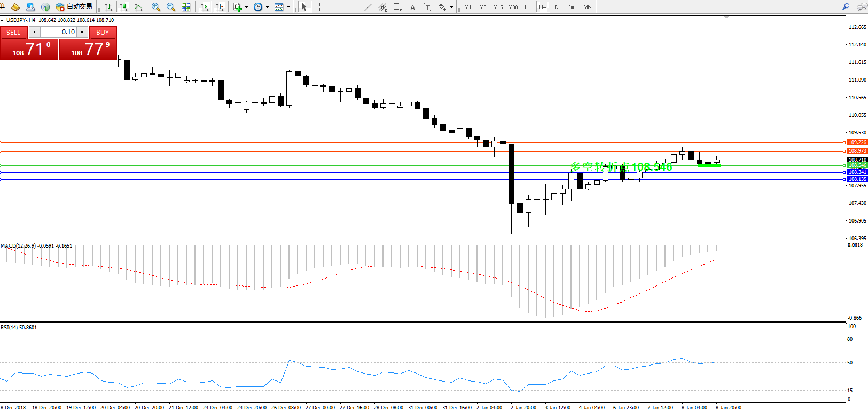Screen dimensions: 868x413
Task: Toggle the chart shift button
Action: [220, 7]
